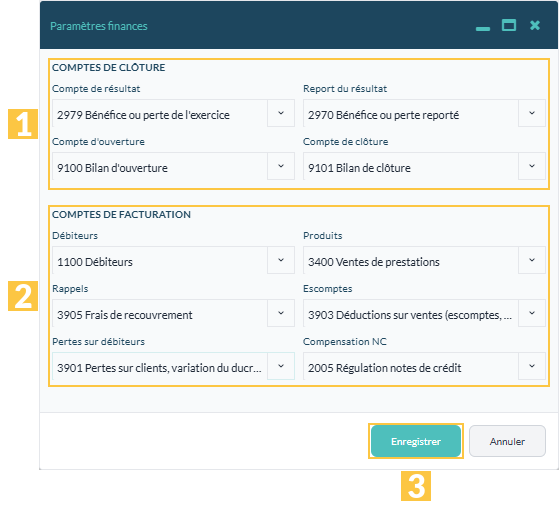Click the Compte d'ouverture label
The image size is (559, 509).
click(98, 142)
